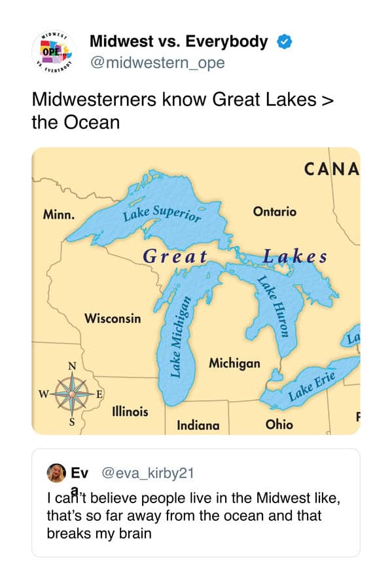Click the Lake Superior label on map
Screen dimensions: 392x587
pos(162,214)
